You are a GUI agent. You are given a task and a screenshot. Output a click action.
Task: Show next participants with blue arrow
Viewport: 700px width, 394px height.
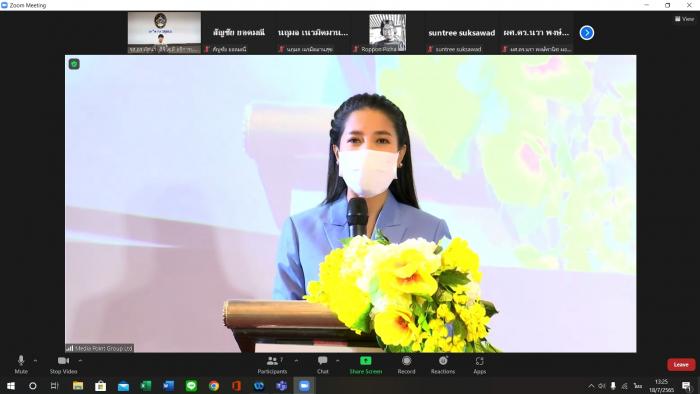click(587, 33)
